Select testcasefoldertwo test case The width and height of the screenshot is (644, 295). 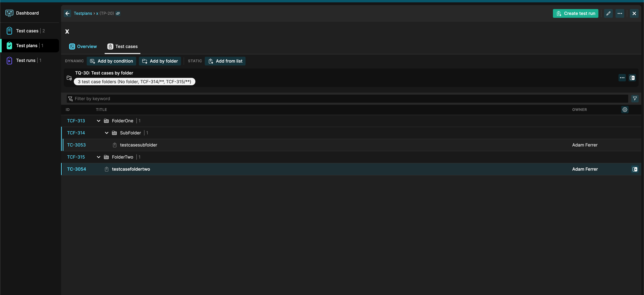pos(131,169)
